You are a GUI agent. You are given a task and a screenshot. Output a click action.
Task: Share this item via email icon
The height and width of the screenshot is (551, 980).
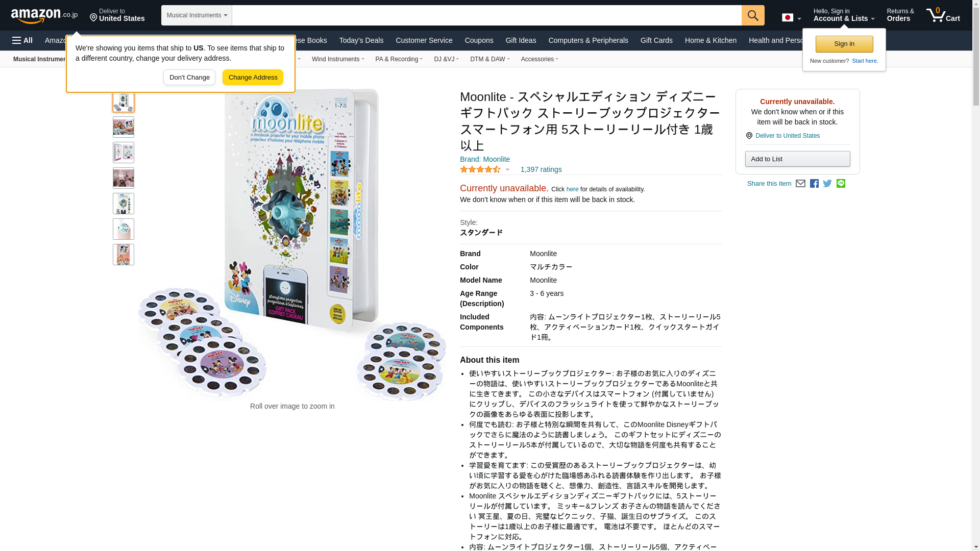pyautogui.click(x=800, y=184)
